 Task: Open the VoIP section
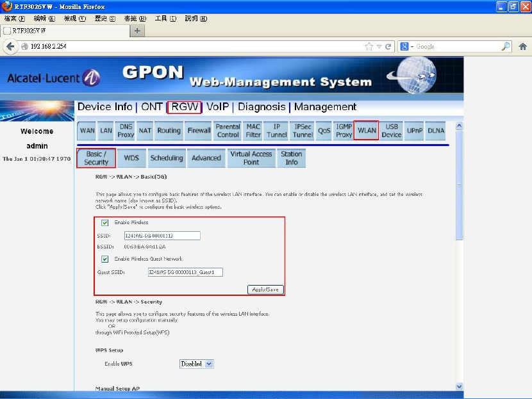tap(217, 107)
